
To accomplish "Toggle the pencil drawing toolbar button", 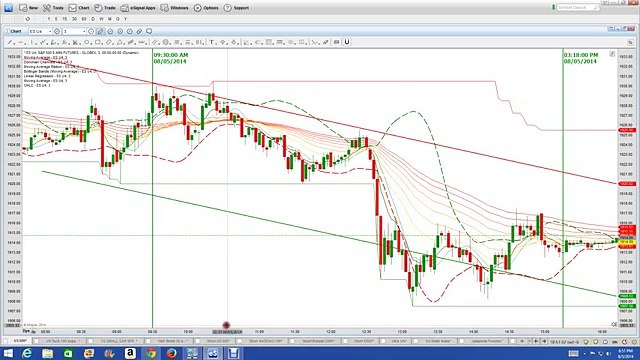I will click(100, 31).
